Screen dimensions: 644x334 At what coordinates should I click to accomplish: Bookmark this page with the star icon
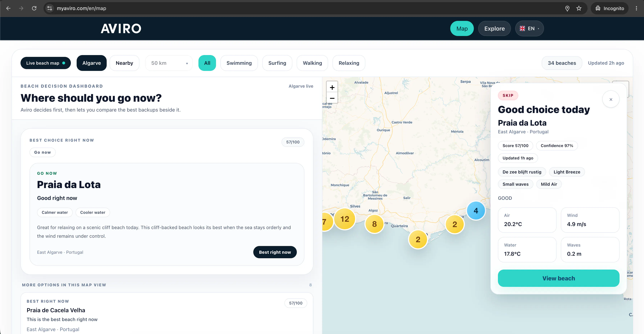point(579,8)
